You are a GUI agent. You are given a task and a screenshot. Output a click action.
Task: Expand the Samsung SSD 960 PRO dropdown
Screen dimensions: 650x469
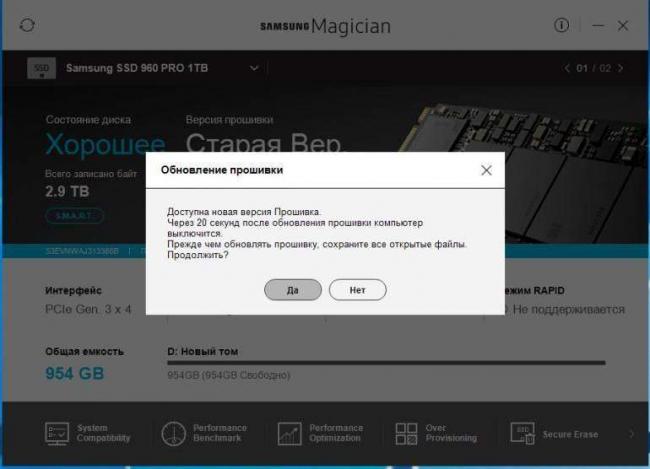pyautogui.click(x=255, y=68)
